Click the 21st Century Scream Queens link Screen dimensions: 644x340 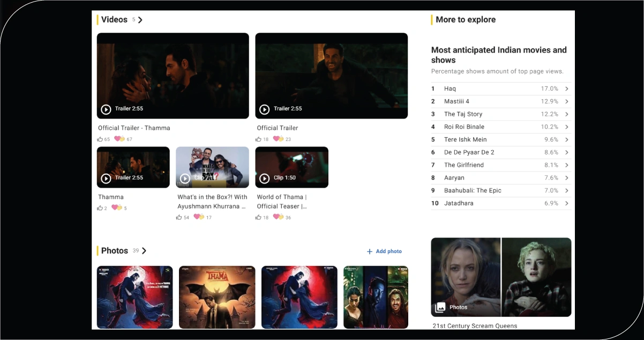475,326
